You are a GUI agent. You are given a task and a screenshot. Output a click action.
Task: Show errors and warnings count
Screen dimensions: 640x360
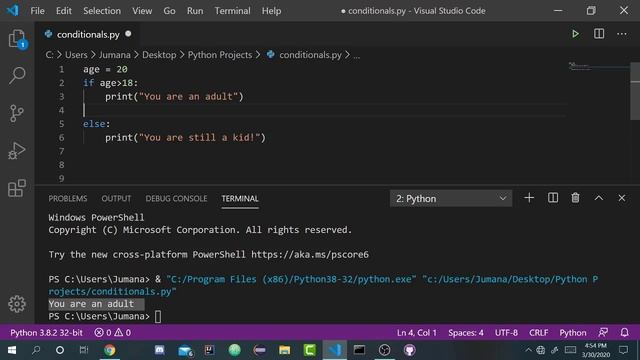point(113,333)
